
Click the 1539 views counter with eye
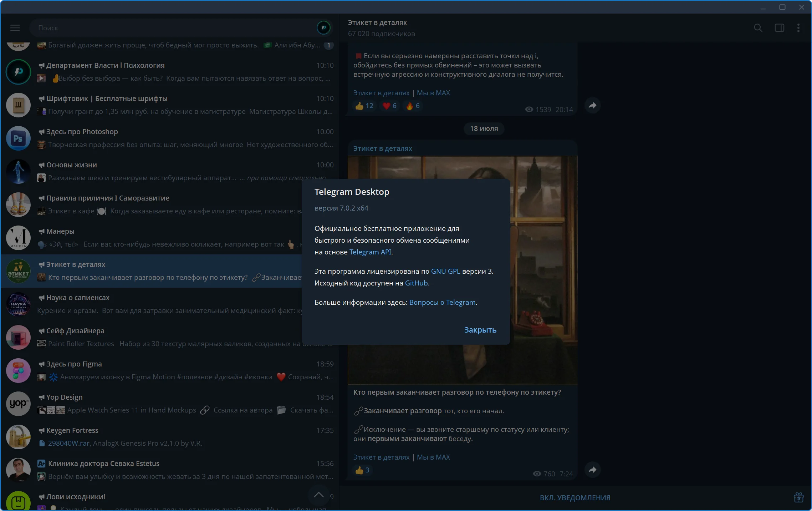(538, 110)
